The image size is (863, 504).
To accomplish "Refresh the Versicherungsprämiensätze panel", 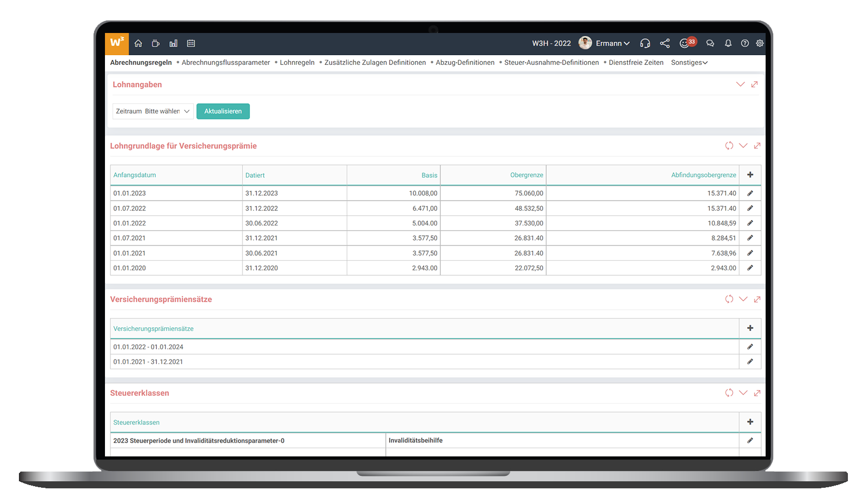I will click(729, 299).
